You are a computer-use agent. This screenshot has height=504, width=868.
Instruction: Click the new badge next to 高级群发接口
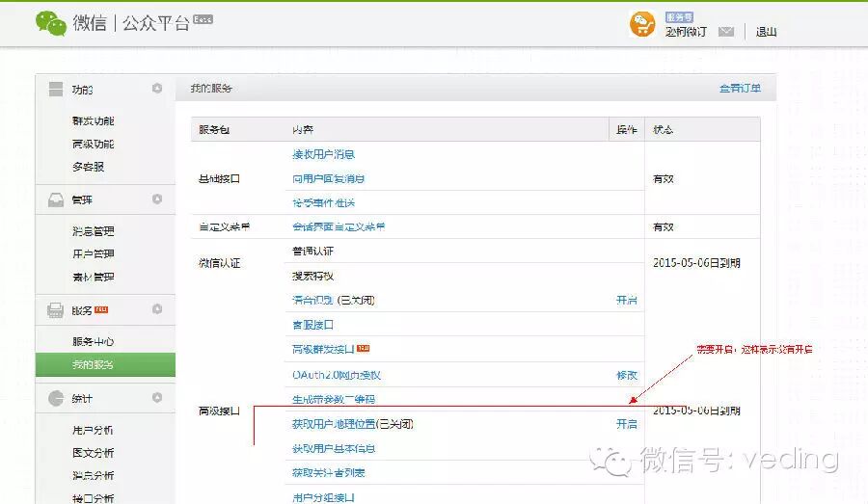pyautogui.click(x=364, y=348)
